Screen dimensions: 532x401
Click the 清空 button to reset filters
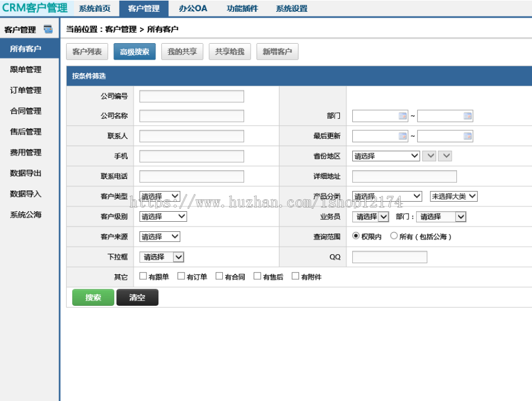click(x=137, y=297)
